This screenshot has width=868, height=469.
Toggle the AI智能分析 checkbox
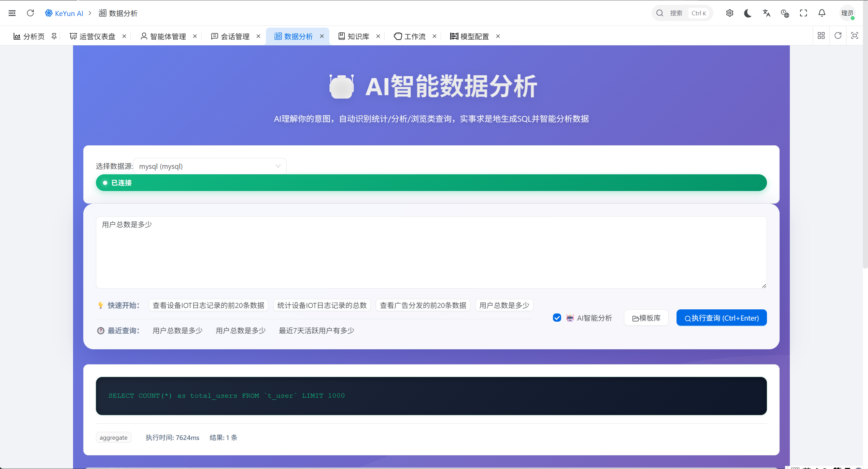coord(557,318)
